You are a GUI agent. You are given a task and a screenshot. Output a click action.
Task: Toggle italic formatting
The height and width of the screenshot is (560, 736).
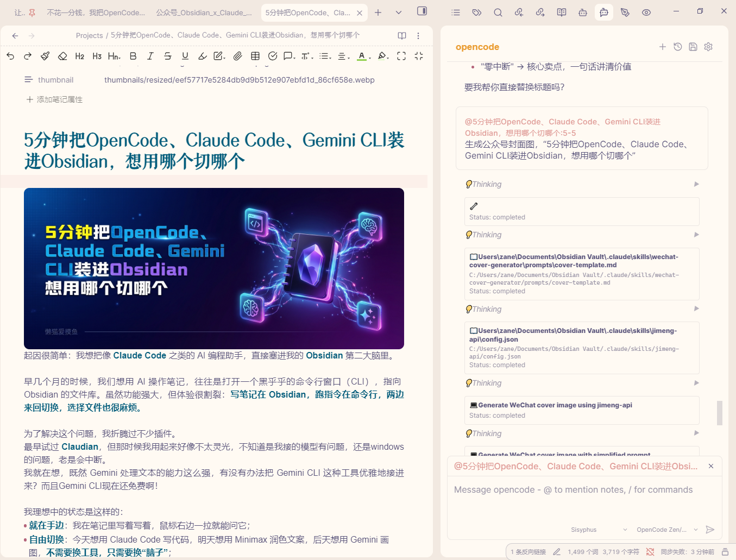(150, 56)
